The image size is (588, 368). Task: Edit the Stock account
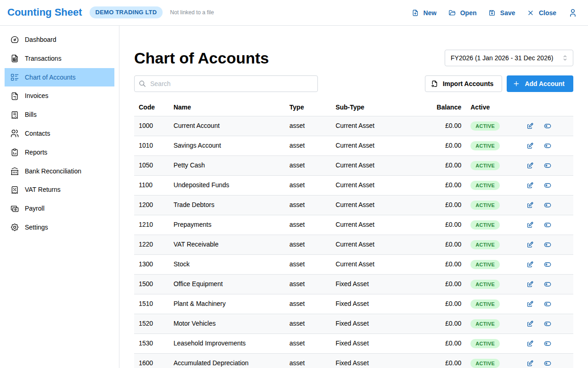530,264
